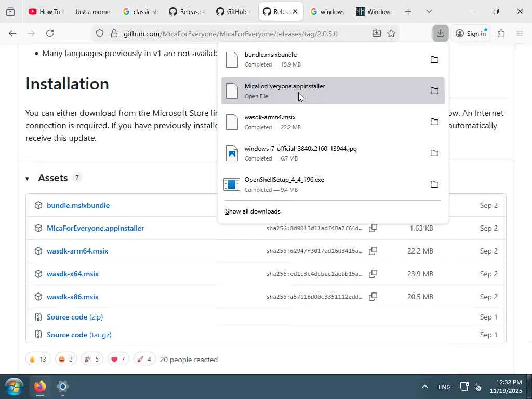The height and width of the screenshot is (399, 532).
Task: Toggle the Downloads toolbar button
Action: coord(440,33)
